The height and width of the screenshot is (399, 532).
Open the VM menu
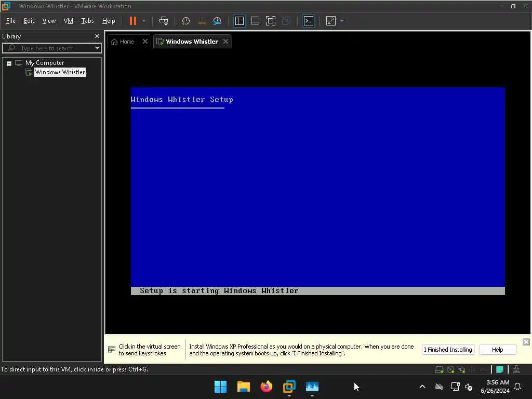coord(69,21)
